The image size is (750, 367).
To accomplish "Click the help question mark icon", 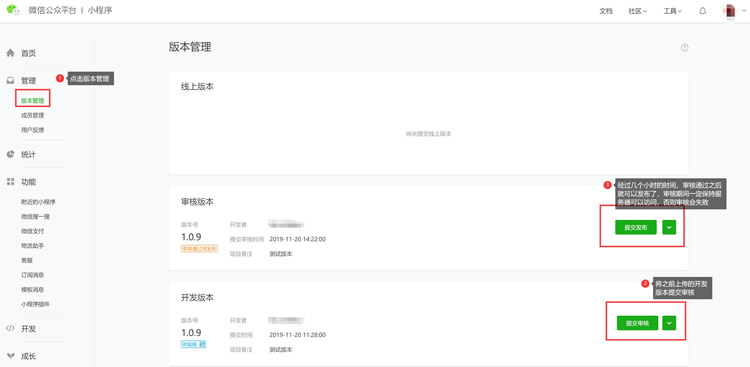I will click(x=684, y=48).
